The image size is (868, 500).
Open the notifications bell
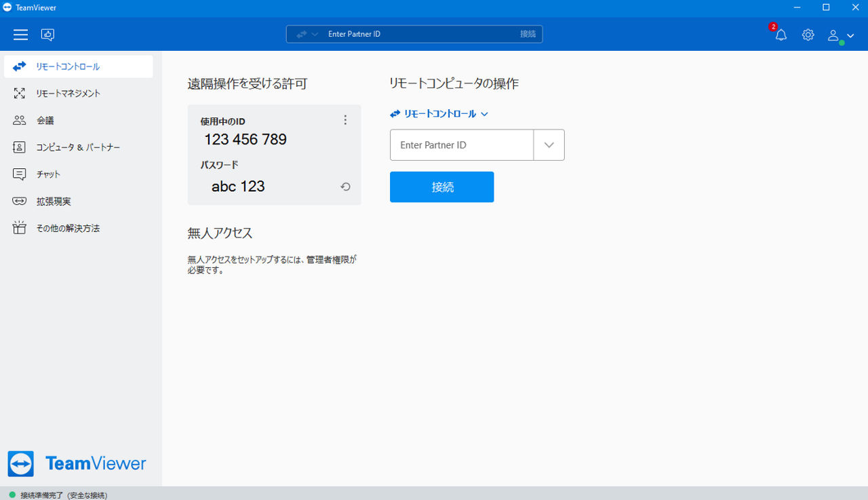(781, 35)
